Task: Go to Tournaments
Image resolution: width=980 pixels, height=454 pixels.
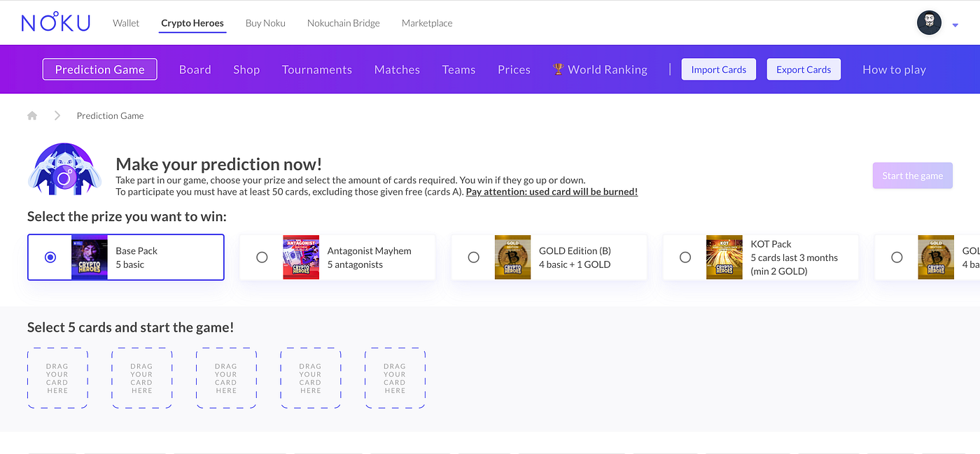Action: click(317, 69)
